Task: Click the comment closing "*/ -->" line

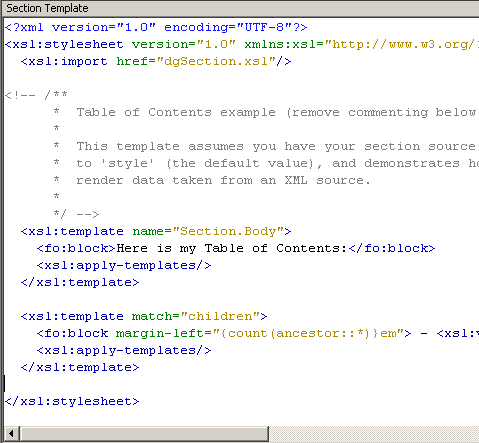Action: pos(76,214)
